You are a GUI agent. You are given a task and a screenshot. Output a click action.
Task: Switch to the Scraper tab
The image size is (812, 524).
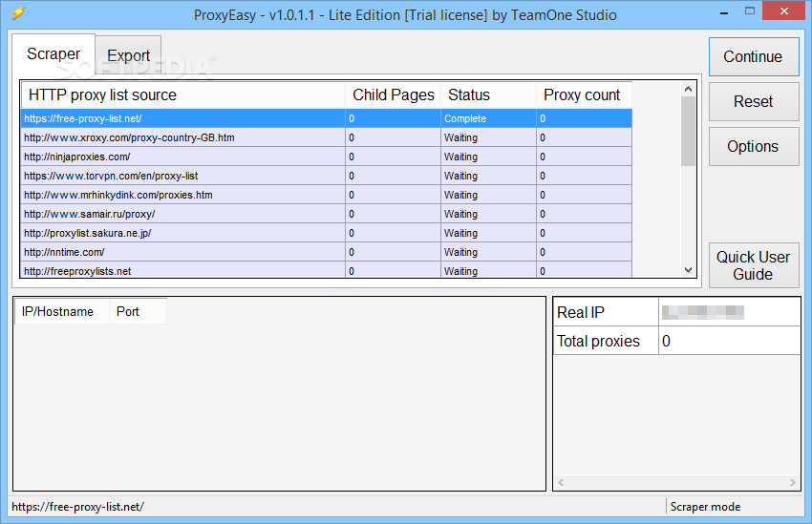[x=53, y=53]
